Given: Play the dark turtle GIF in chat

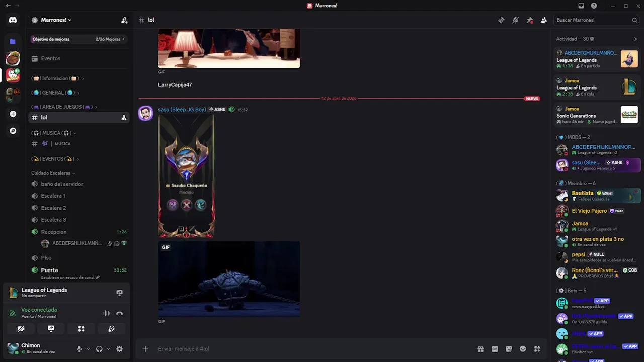Looking at the screenshot, I should click(x=229, y=279).
